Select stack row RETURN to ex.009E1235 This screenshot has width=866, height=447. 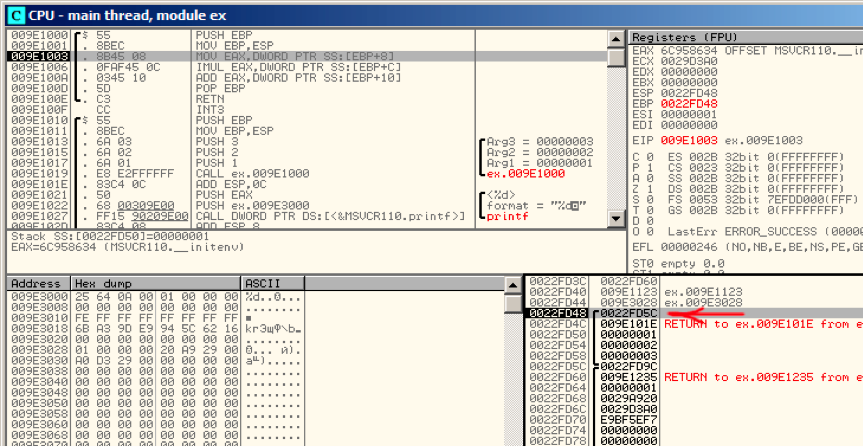pos(694,377)
